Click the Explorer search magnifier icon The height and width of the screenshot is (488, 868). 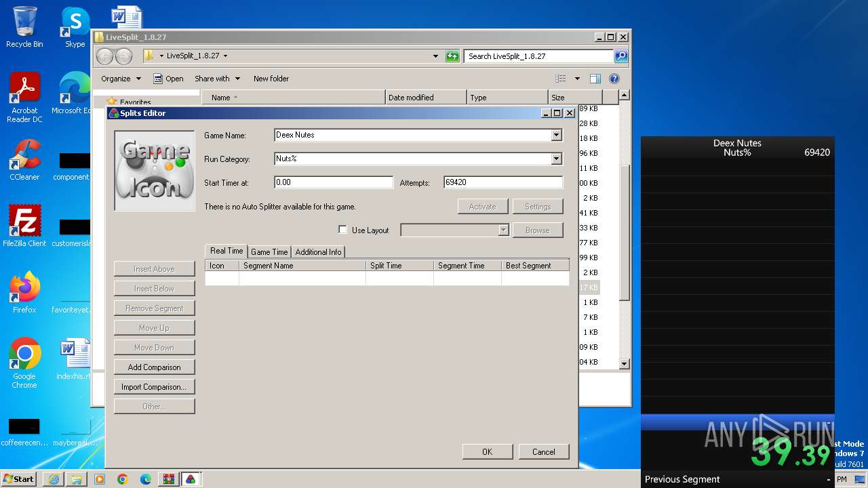pyautogui.click(x=621, y=56)
